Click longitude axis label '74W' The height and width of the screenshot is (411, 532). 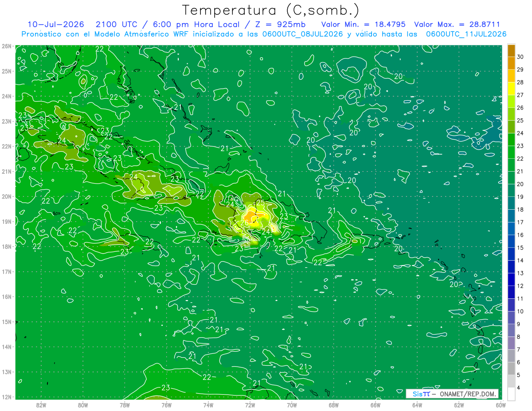(x=208, y=405)
